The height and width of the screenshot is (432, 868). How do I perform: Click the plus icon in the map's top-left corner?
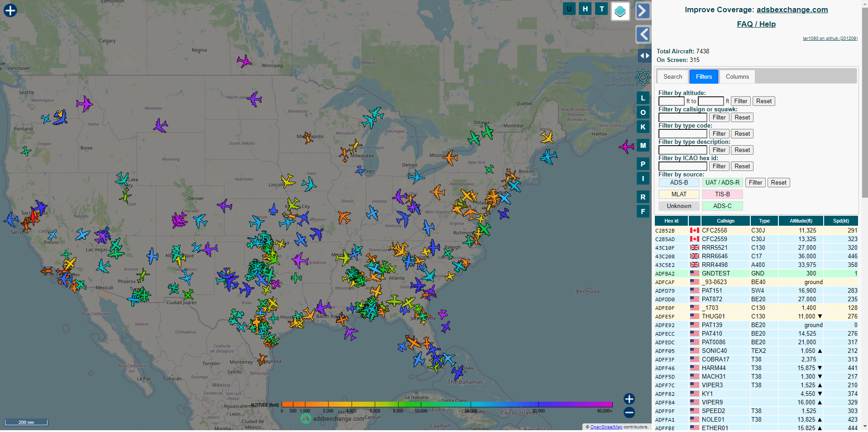[x=10, y=10]
